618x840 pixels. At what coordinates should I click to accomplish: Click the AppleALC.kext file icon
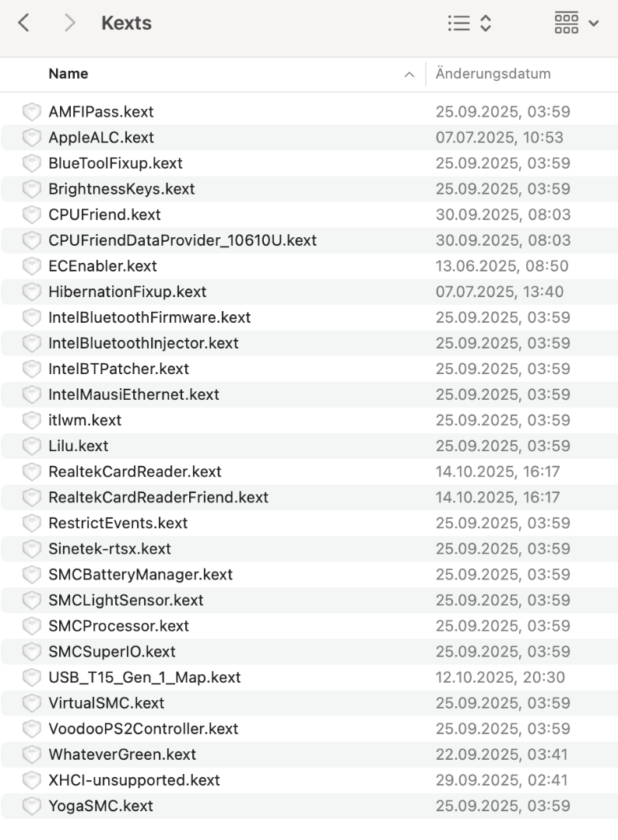[x=31, y=138]
